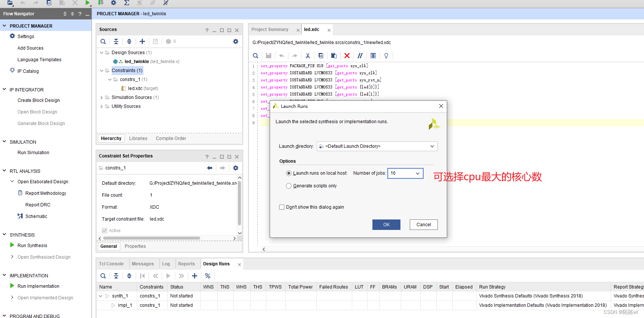The image size is (644, 318).
Task: Click the sigma icon in the top toolbar
Action: pos(127,3)
